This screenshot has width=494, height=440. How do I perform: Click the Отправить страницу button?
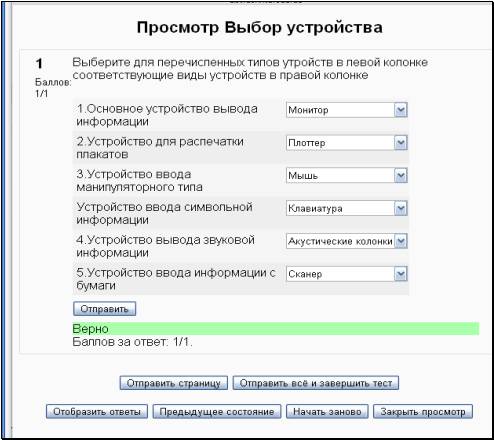(x=174, y=383)
